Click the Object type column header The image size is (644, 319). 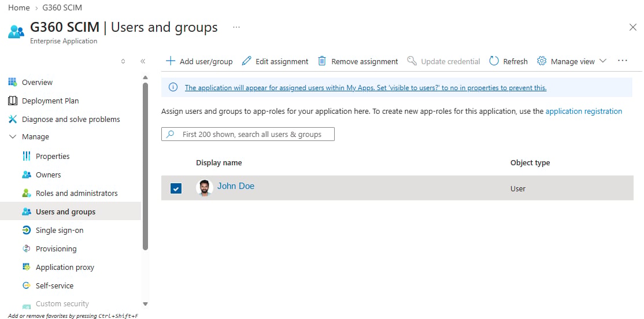530,162
